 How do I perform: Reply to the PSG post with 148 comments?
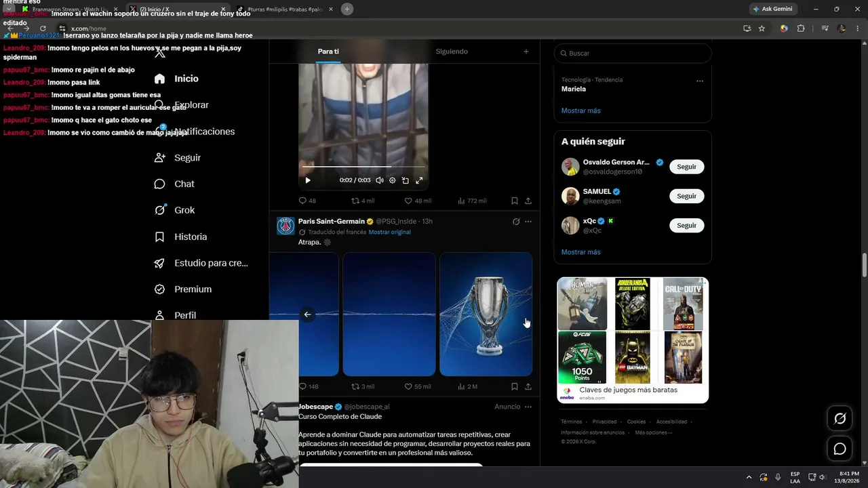tap(309, 386)
